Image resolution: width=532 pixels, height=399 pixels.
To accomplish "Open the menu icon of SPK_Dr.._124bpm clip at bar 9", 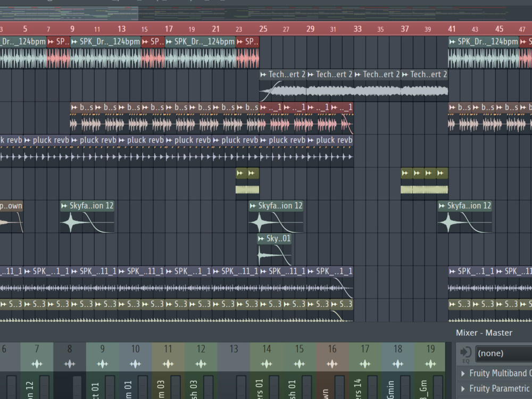I will coord(74,42).
